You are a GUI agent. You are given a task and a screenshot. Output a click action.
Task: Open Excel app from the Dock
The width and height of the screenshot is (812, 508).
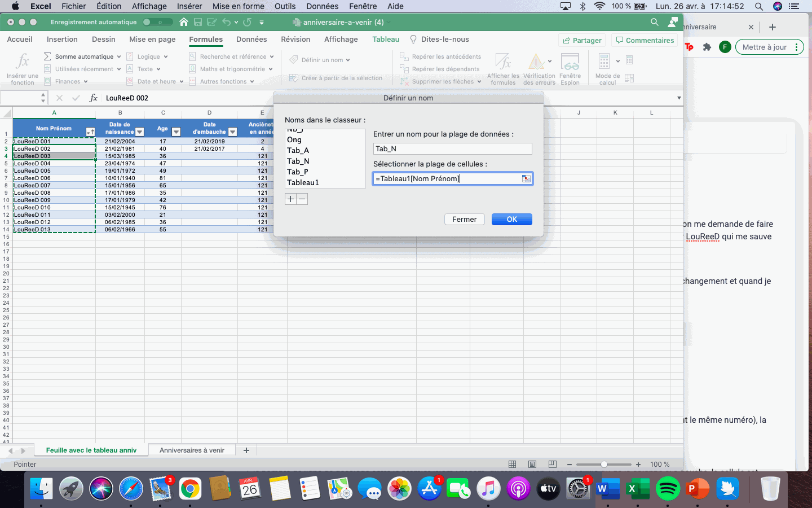tap(638, 489)
